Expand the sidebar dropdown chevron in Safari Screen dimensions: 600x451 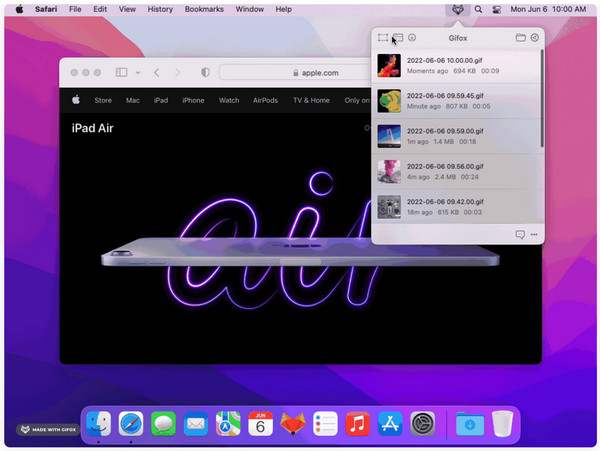pos(138,72)
